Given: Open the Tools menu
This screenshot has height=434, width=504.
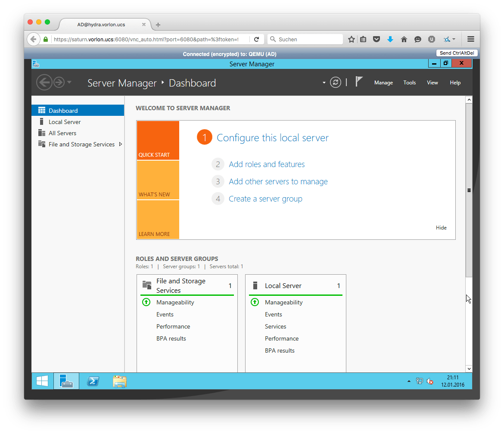Looking at the screenshot, I should [x=409, y=83].
